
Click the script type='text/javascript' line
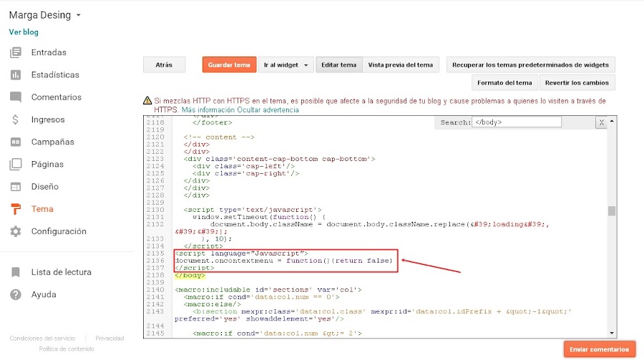[253, 210]
